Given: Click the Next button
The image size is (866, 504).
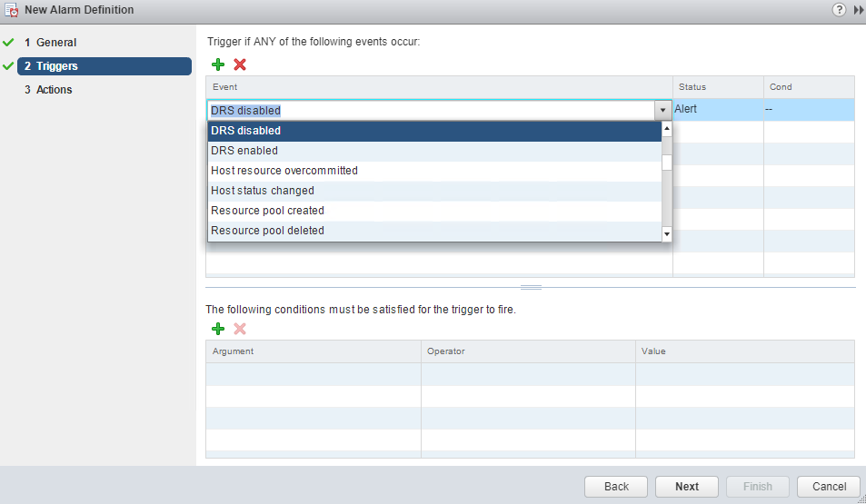Looking at the screenshot, I should 687,487.
